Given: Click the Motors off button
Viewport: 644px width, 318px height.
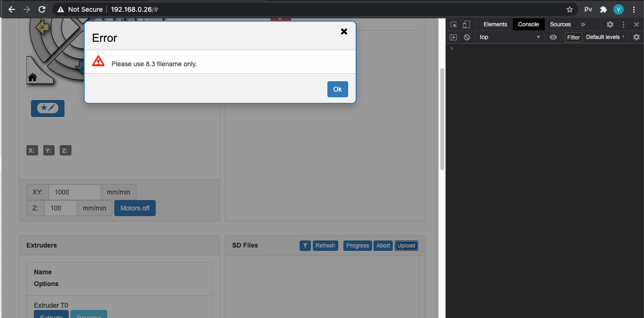Looking at the screenshot, I should 135,208.
